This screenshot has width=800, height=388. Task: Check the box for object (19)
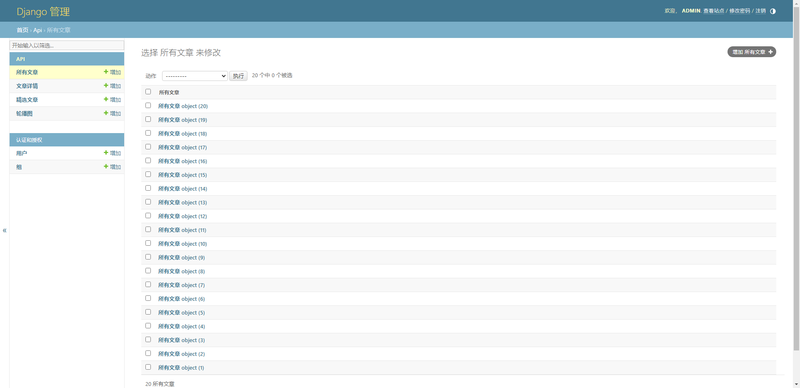pyautogui.click(x=148, y=119)
